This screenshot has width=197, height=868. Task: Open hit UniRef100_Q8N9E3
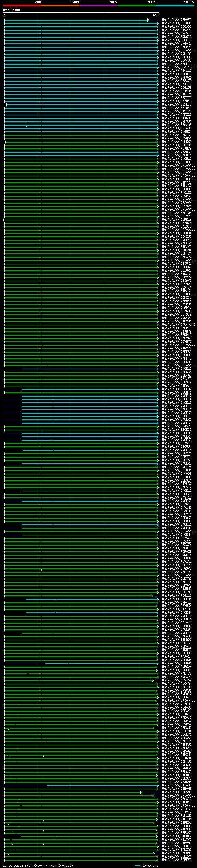click(x=177, y=20)
